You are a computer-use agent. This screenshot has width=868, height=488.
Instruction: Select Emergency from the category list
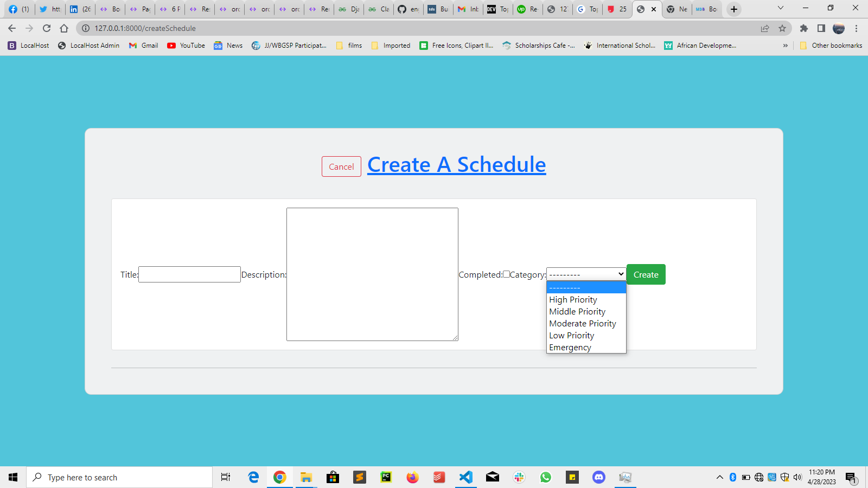pos(570,347)
